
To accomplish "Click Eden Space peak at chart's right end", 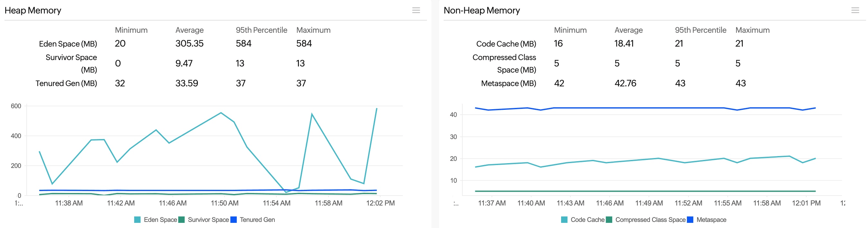I will 376,109.
